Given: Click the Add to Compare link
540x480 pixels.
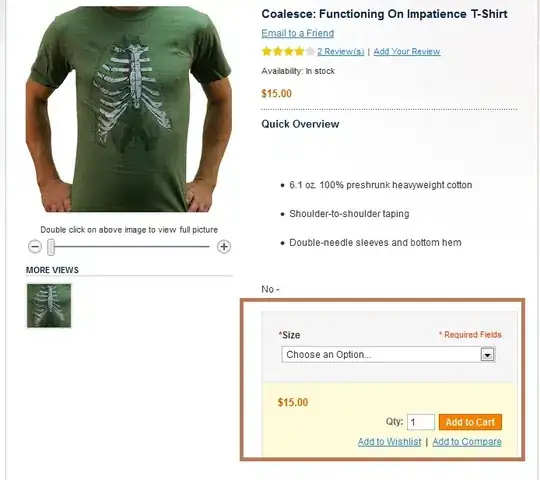Looking at the screenshot, I should [467, 442].
